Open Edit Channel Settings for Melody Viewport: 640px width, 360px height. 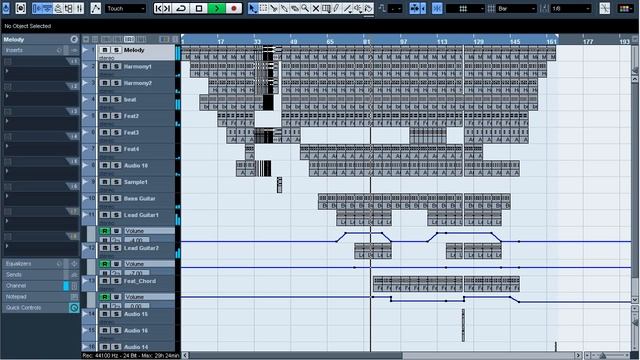74,39
